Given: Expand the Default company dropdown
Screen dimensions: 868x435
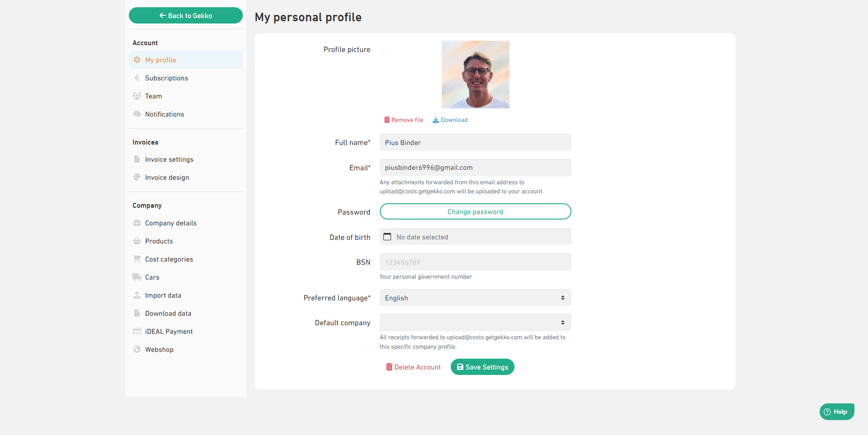Looking at the screenshot, I should tap(475, 323).
